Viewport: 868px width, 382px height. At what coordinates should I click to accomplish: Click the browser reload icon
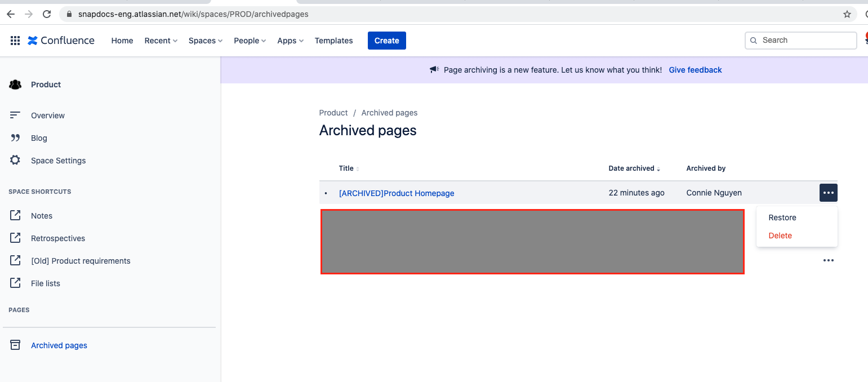47,14
